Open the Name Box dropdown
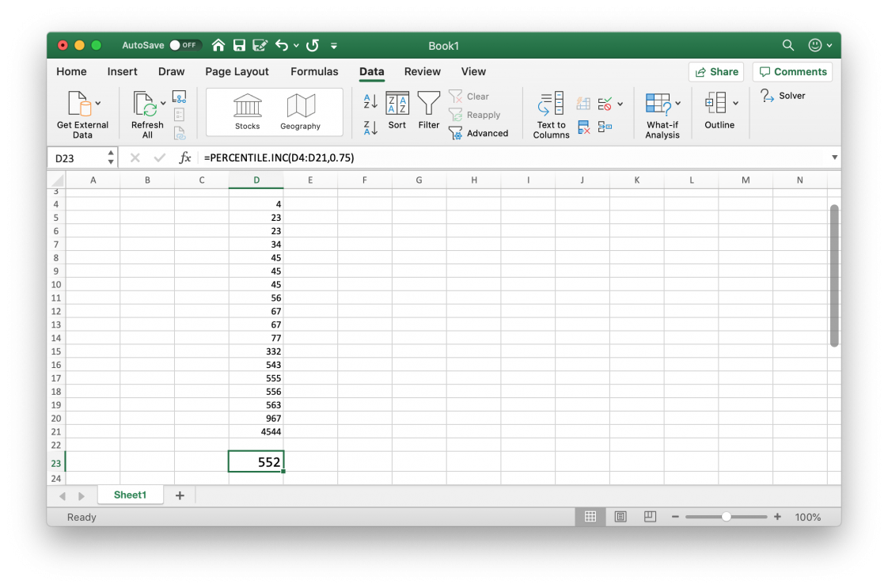Viewport: 888px width, 588px height. coord(111,157)
